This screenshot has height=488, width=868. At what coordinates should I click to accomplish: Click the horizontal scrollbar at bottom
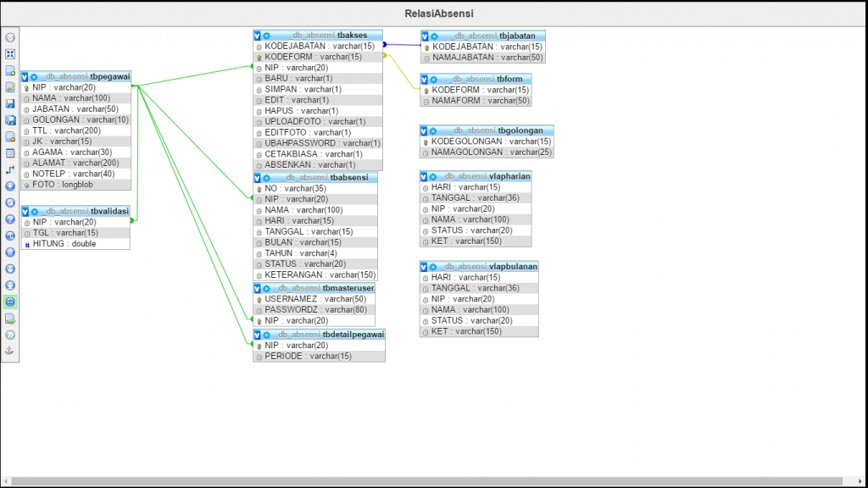point(424,481)
